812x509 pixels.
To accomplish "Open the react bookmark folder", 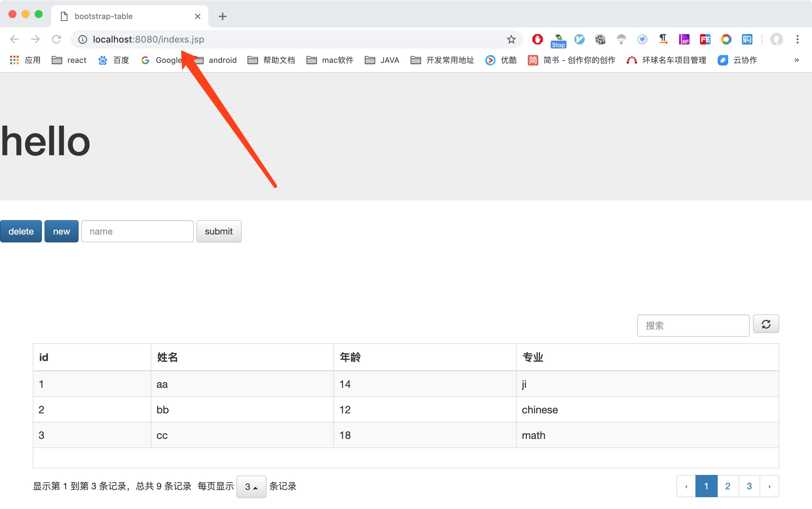I will [x=69, y=60].
